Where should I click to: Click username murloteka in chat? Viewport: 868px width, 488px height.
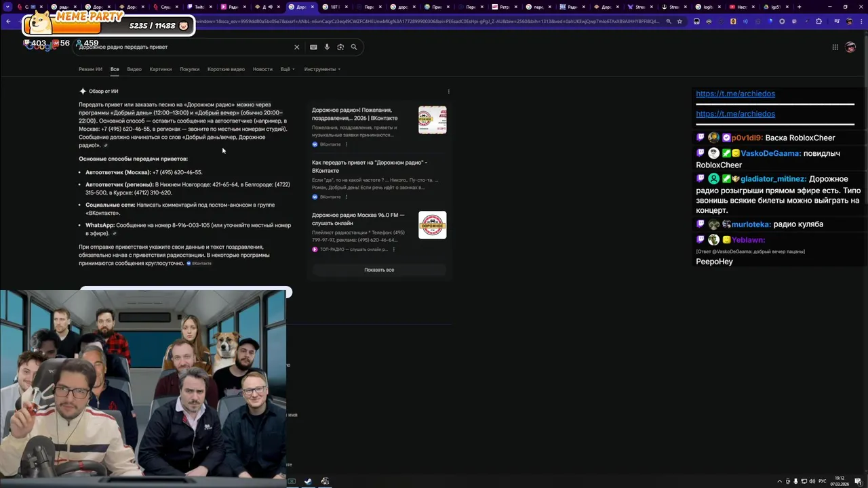click(751, 224)
